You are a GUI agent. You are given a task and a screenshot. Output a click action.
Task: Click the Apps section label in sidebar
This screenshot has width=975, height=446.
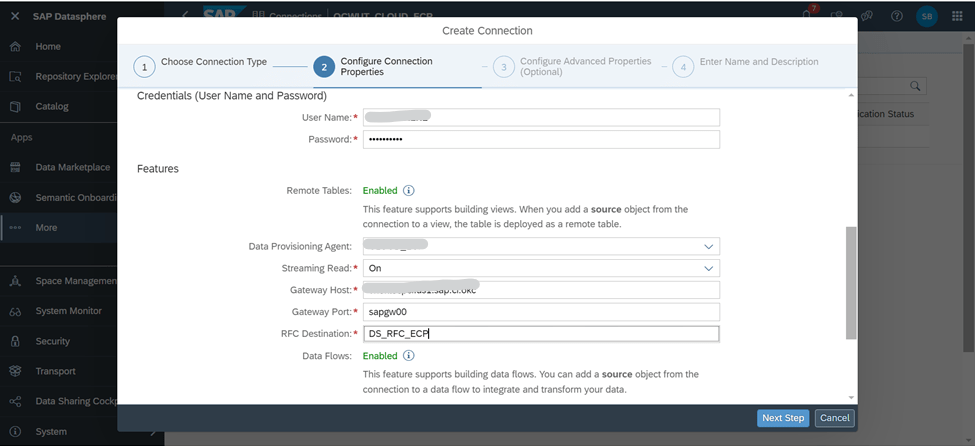22,137
